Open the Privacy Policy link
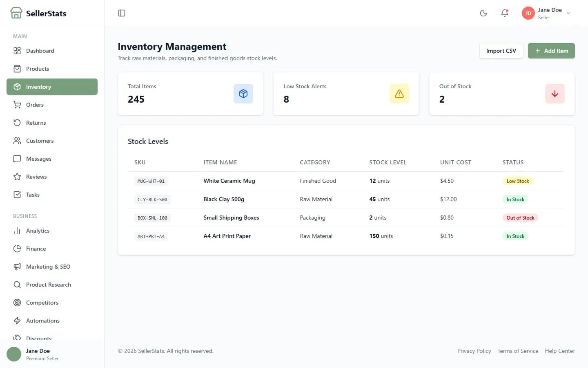The height and width of the screenshot is (368, 588). coord(474,351)
